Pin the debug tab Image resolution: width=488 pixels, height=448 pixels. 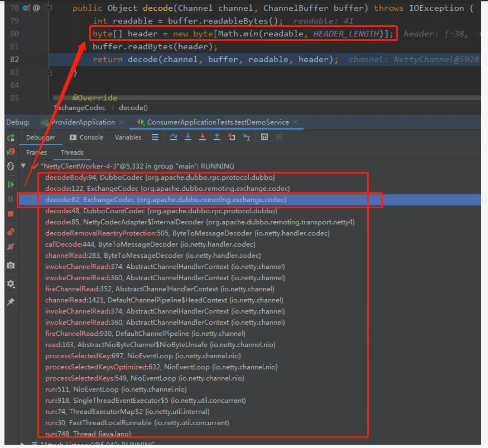click(11, 302)
